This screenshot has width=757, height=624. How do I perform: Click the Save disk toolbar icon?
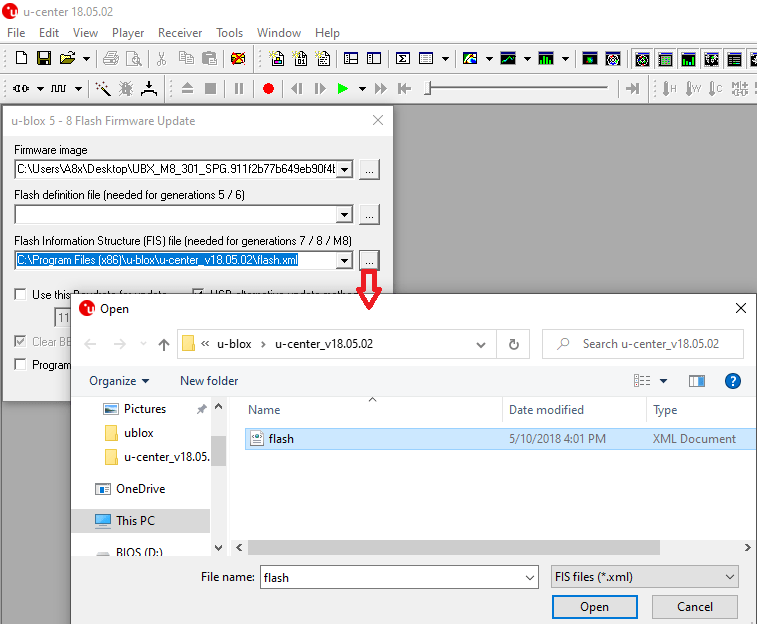(x=44, y=58)
